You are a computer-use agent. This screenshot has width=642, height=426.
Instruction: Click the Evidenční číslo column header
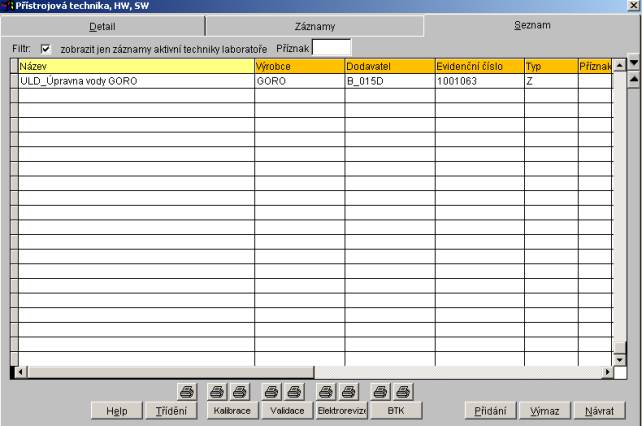(x=477, y=66)
